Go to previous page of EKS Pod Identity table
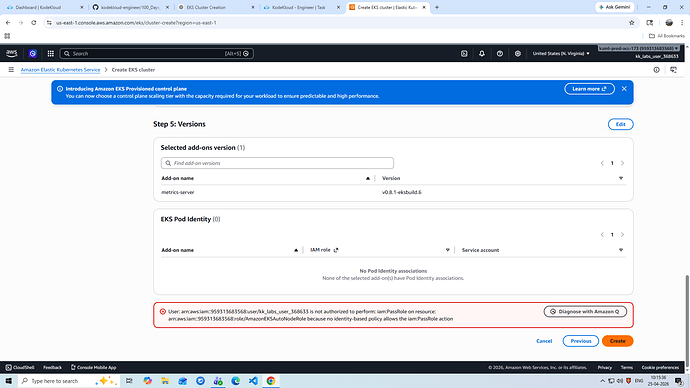This screenshot has width=690, height=388. [602, 234]
